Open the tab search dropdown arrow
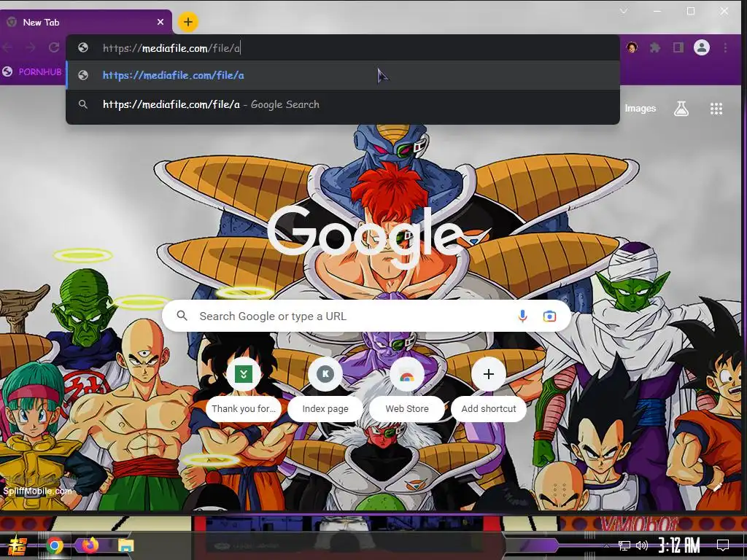This screenshot has height=560, width=747. [x=623, y=11]
